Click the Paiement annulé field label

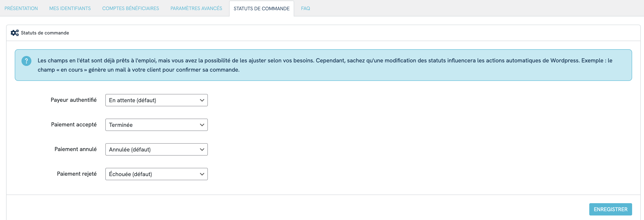(x=75, y=149)
